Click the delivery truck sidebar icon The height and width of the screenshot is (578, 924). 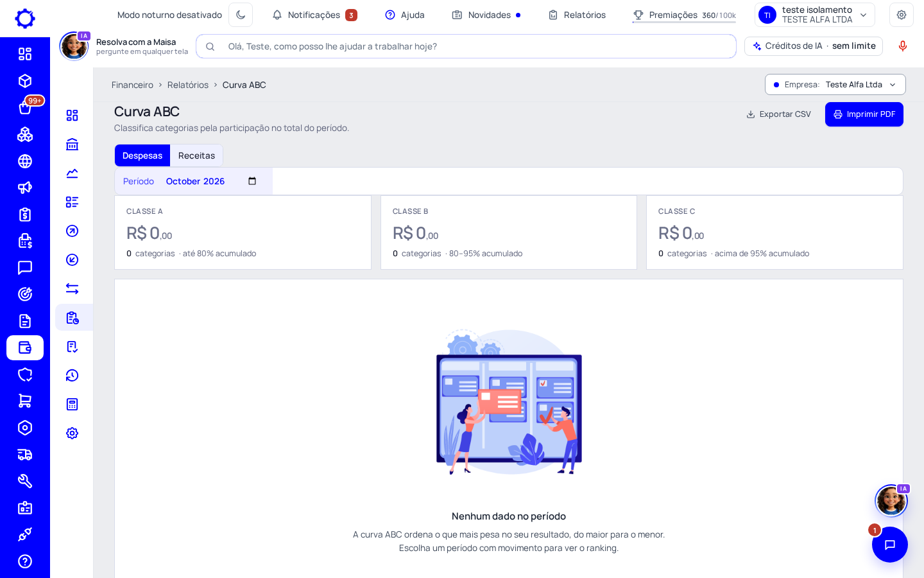(x=25, y=455)
